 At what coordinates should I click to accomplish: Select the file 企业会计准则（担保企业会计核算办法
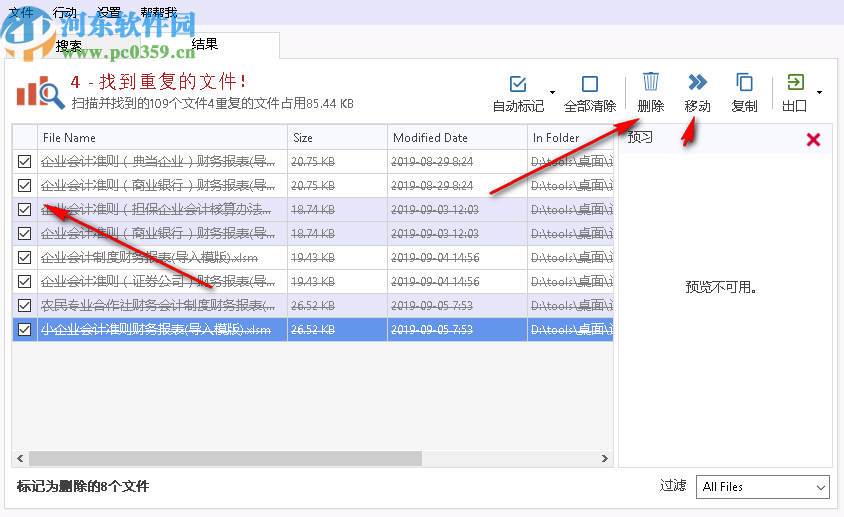pos(156,209)
